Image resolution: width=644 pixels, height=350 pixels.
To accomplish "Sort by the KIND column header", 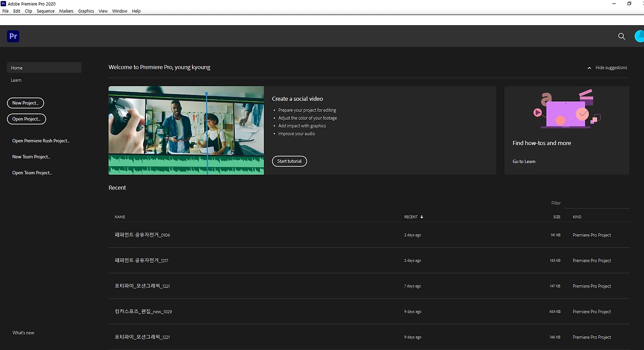I will [577, 217].
